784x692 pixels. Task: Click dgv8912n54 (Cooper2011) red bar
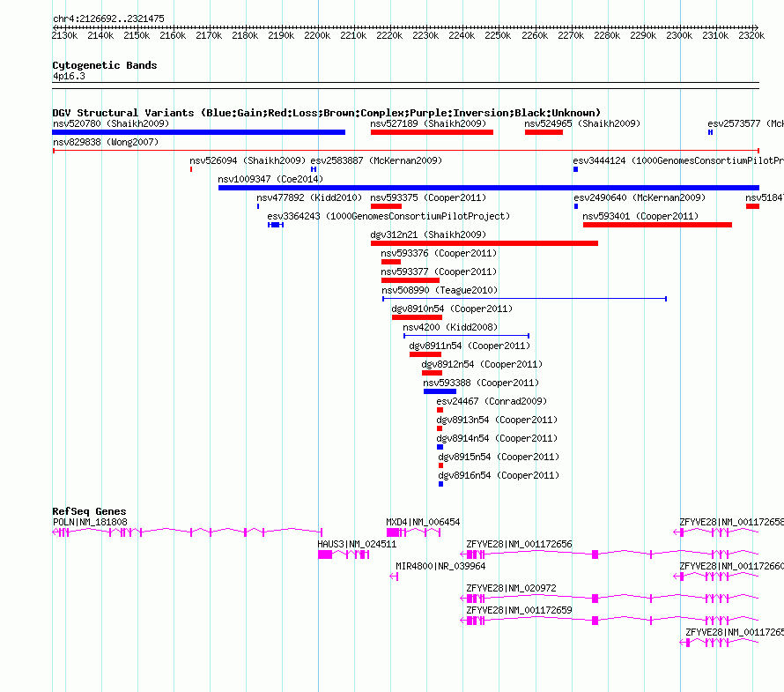(432, 373)
